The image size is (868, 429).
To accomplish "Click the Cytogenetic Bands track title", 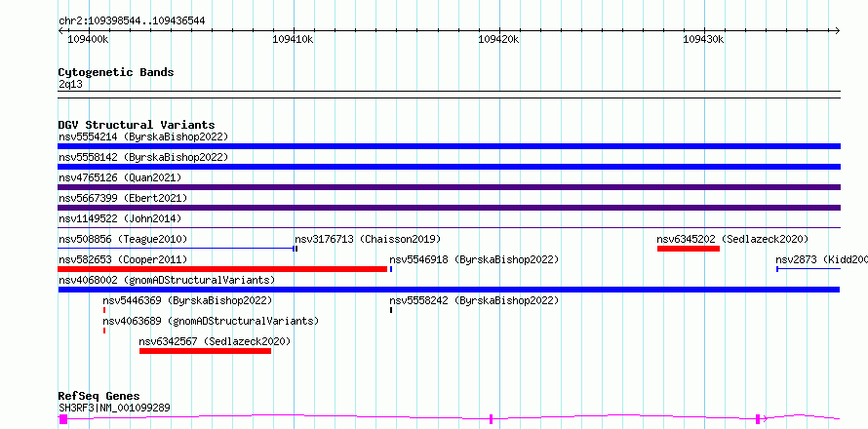I will (116, 72).
